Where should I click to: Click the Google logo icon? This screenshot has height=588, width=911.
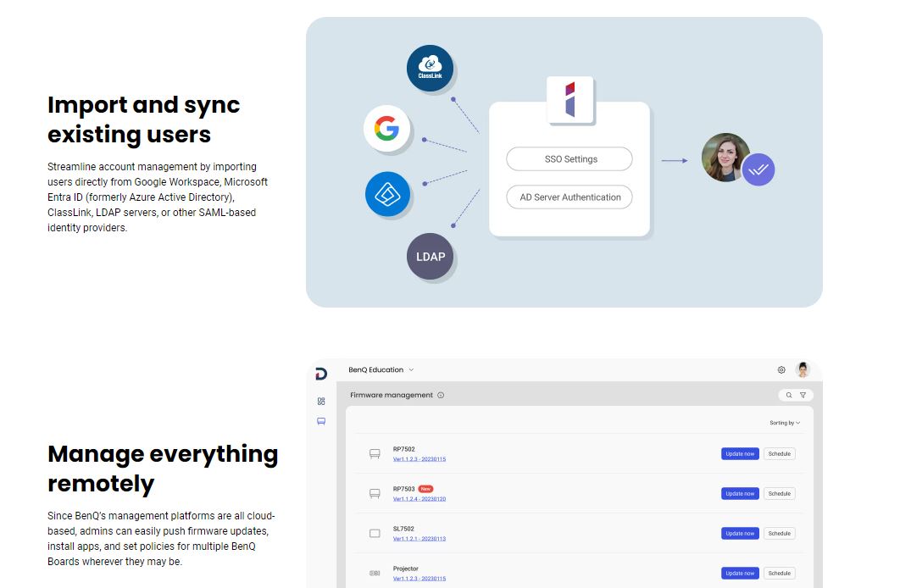tap(387, 129)
